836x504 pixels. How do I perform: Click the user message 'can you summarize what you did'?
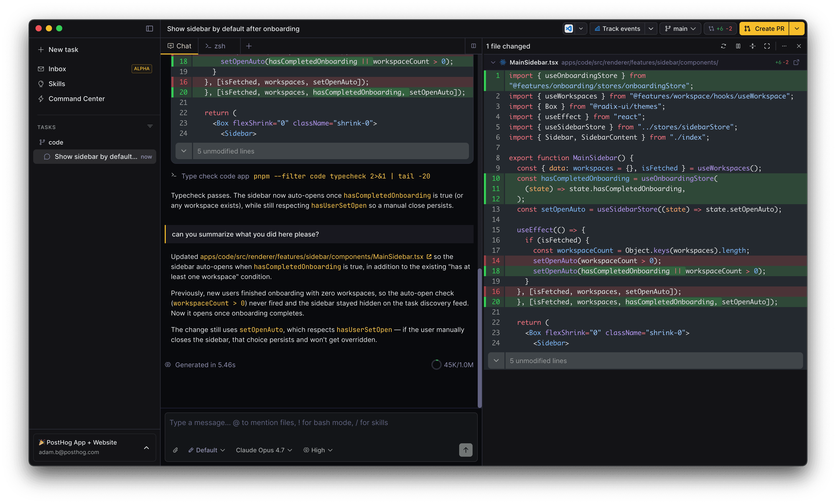tap(319, 234)
